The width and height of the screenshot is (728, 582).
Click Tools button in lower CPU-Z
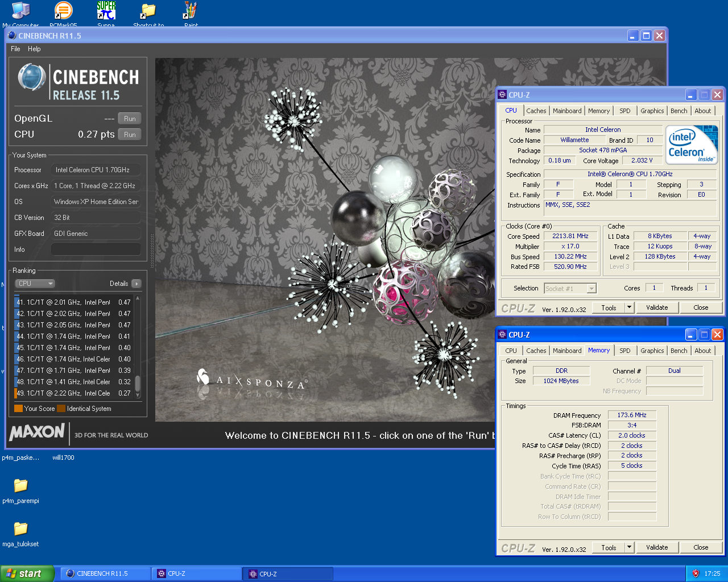click(609, 547)
